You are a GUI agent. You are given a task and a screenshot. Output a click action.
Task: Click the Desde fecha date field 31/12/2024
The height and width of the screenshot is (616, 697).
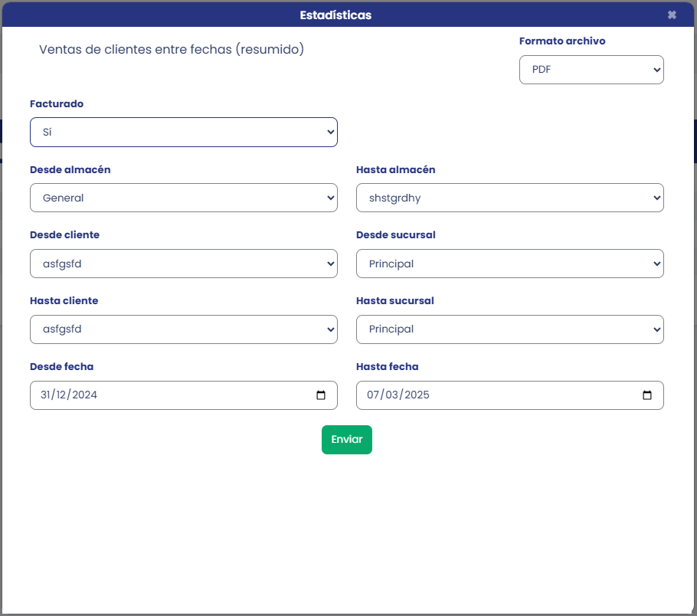184,395
